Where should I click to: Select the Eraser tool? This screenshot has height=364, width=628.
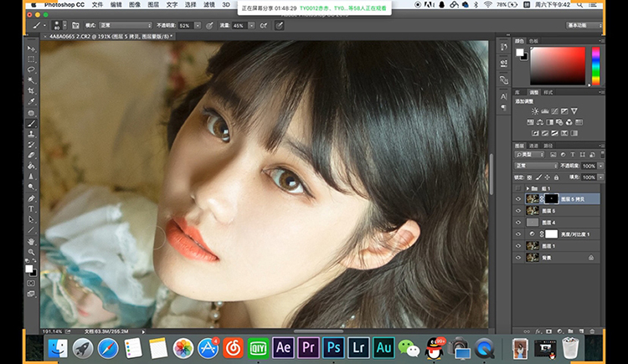[x=31, y=156]
